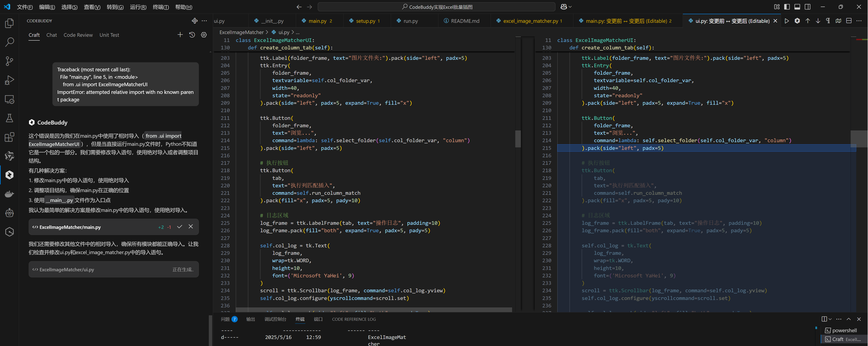Toggle primary side bar visibility
This screenshot has width=868, height=346.
click(x=787, y=7)
